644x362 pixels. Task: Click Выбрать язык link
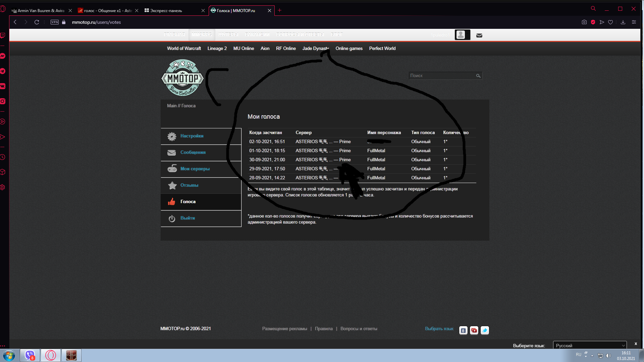pyautogui.click(x=439, y=329)
